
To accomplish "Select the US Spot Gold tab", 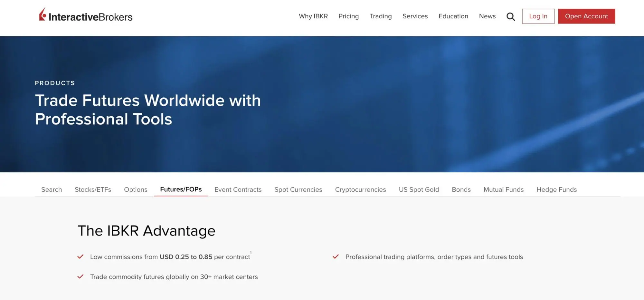I will pos(419,189).
